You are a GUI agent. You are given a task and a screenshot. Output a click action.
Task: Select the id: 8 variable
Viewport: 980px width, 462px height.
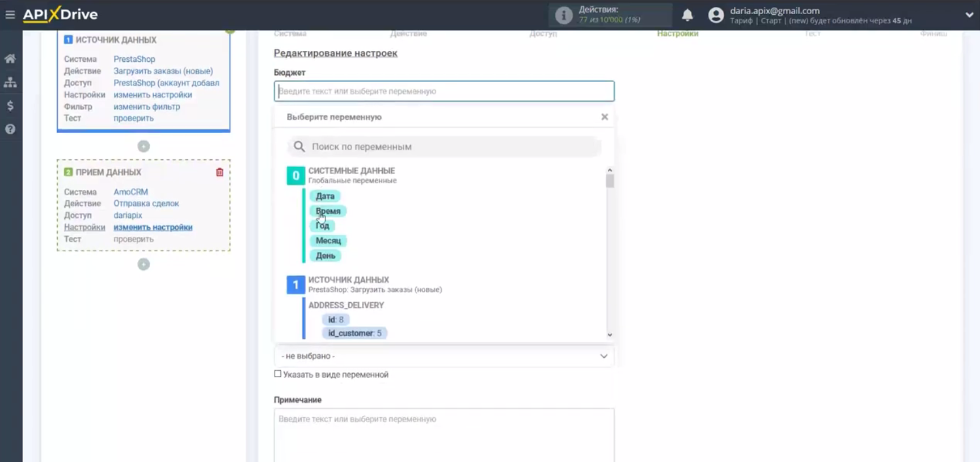336,320
